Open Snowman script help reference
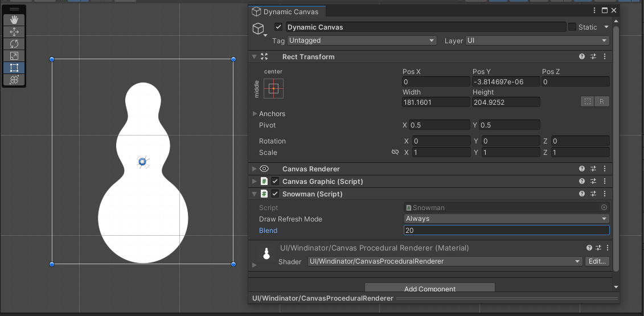 (x=581, y=194)
